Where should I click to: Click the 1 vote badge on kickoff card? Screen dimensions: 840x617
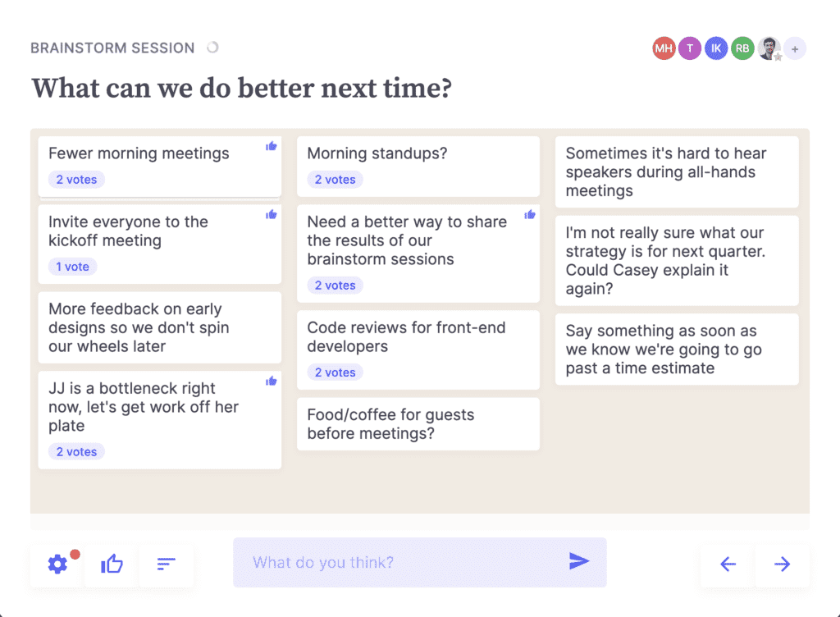[73, 267]
